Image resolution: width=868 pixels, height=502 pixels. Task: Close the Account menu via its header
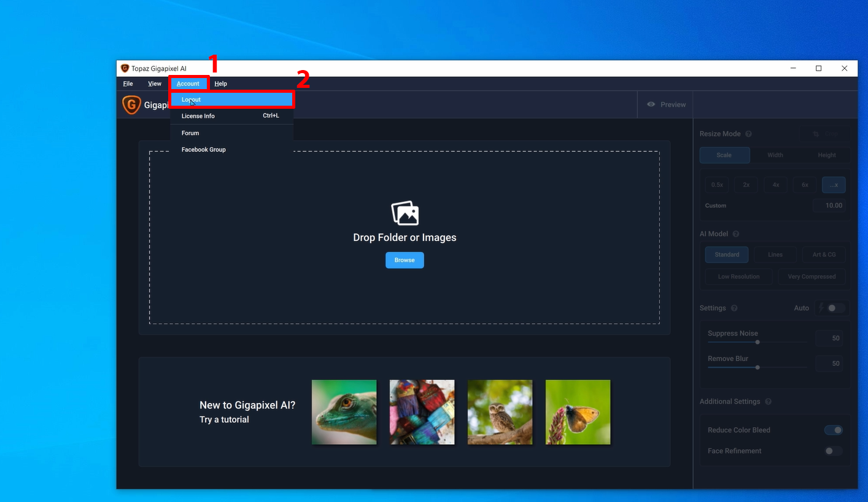188,84
